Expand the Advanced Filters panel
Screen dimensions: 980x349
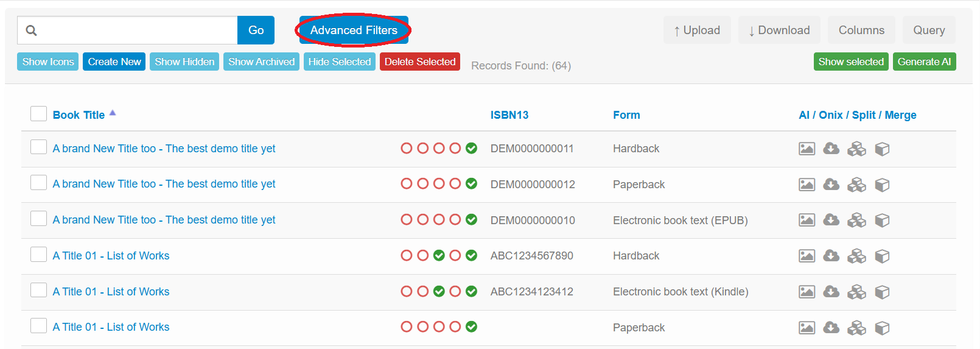[354, 30]
